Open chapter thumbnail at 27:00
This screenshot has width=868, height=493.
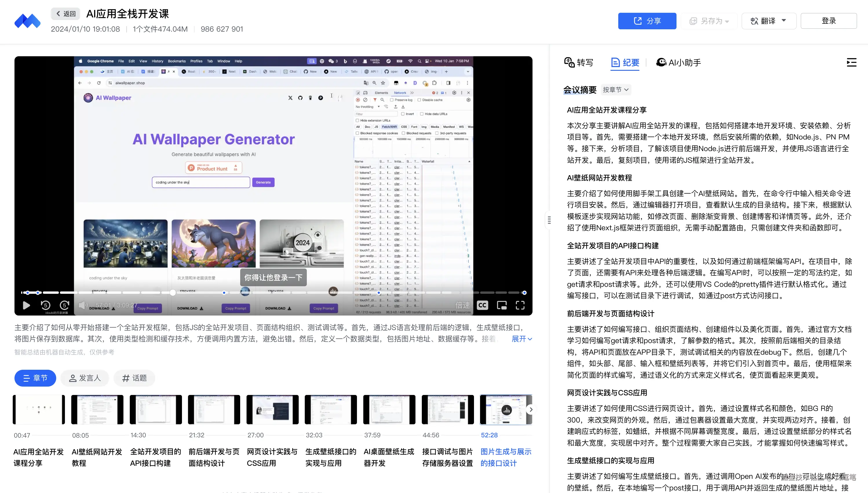pyautogui.click(x=272, y=409)
